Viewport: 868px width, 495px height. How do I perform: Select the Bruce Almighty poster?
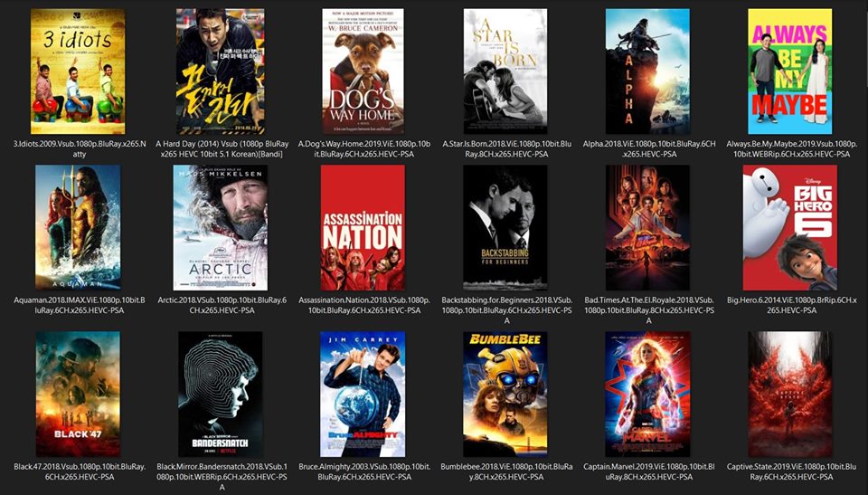point(363,395)
